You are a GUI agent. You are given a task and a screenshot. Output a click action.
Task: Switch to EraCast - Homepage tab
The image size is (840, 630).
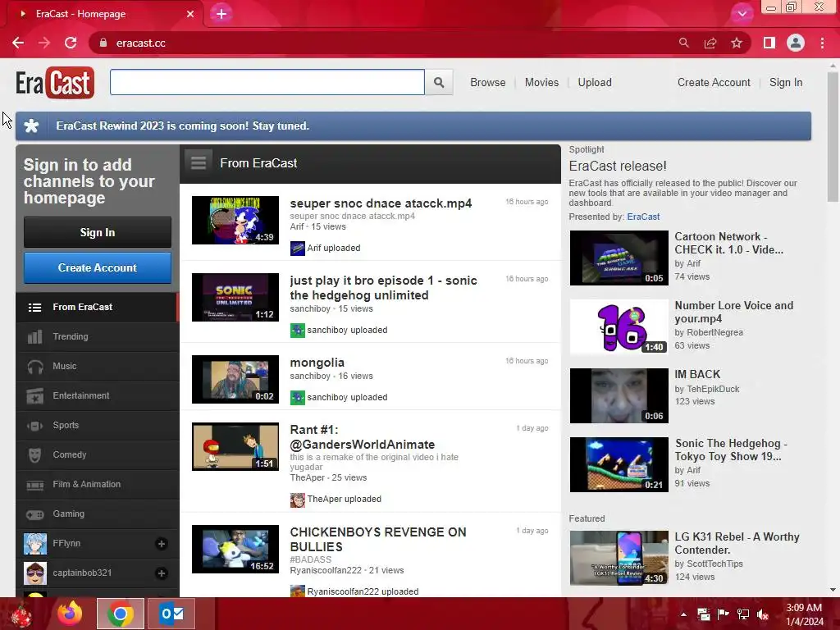(104, 14)
